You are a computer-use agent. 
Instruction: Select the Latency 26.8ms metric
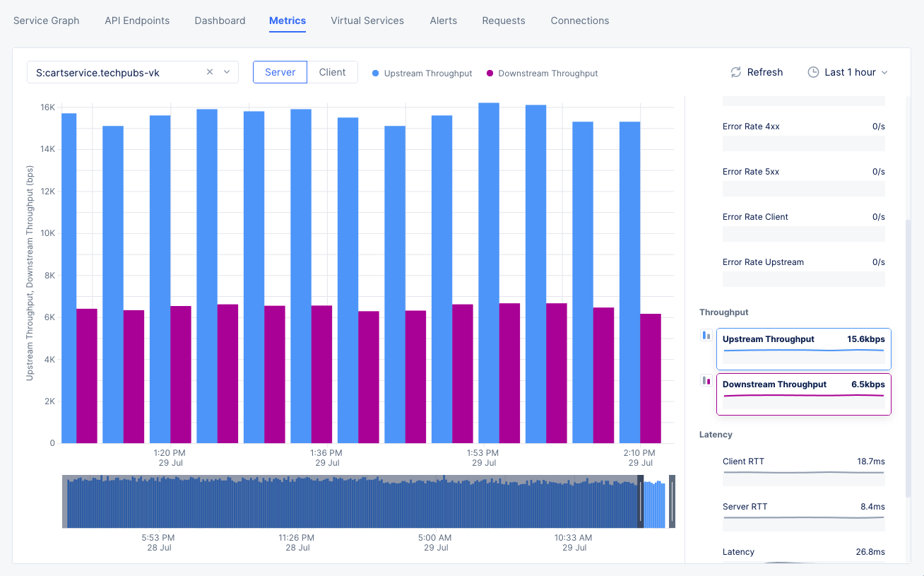(804, 556)
